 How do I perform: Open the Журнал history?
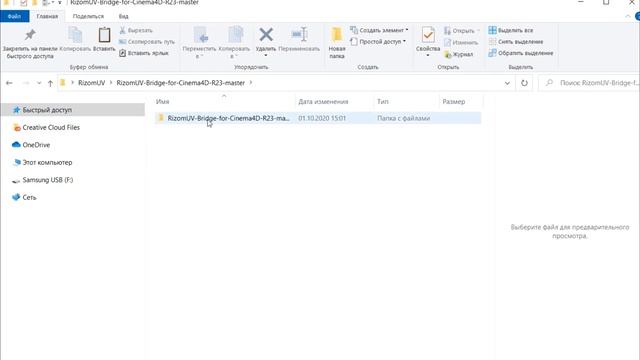[x=459, y=54]
